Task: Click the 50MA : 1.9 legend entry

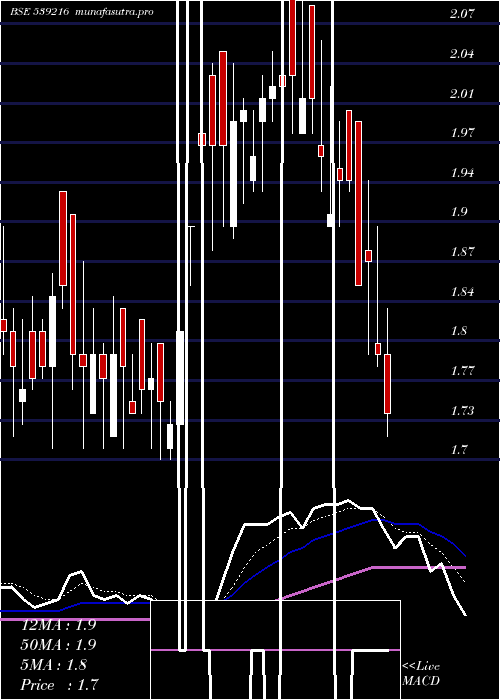Action: (58, 645)
